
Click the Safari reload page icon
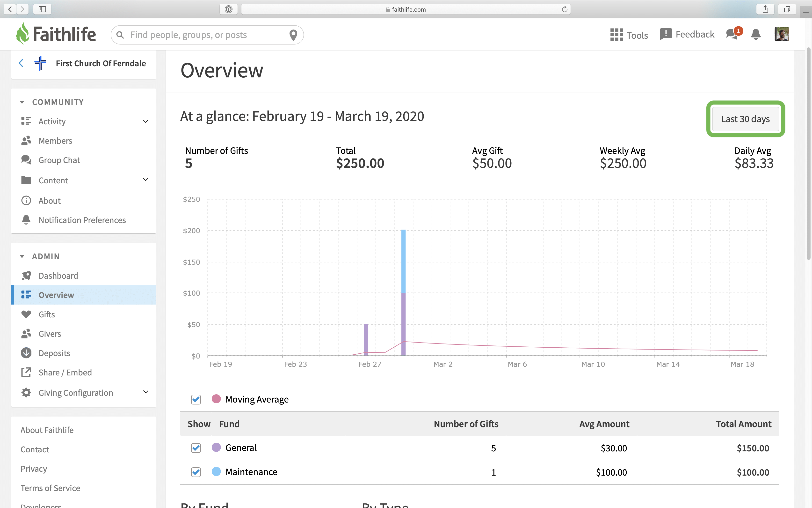coord(565,9)
